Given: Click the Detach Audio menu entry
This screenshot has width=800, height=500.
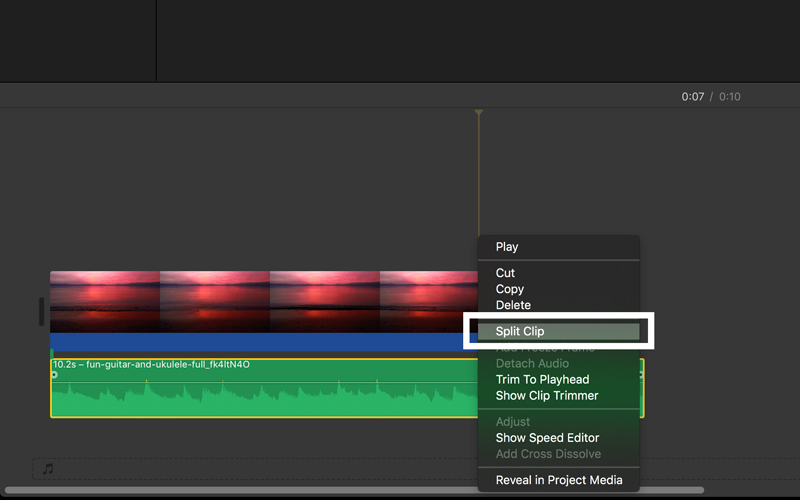Looking at the screenshot, I should [x=532, y=363].
